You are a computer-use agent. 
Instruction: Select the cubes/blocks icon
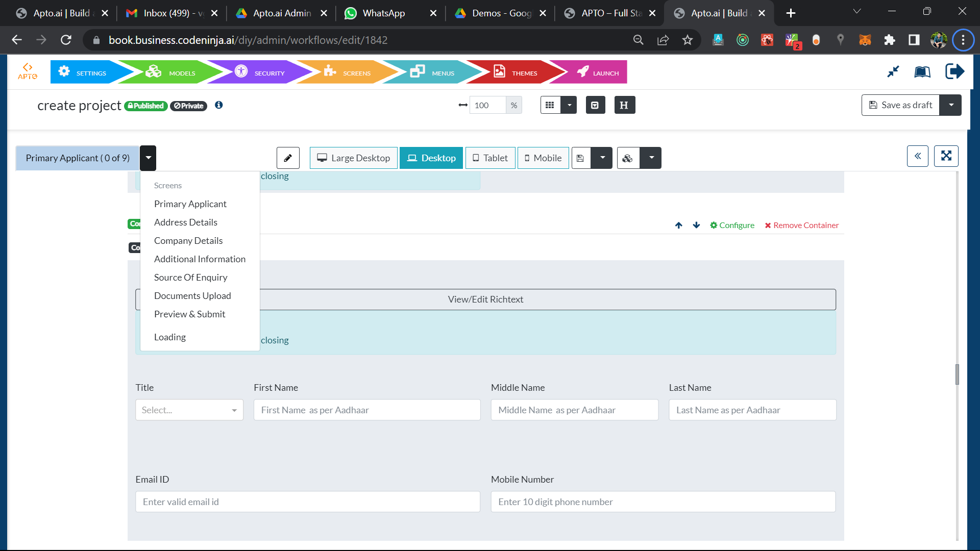coord(627,158)
